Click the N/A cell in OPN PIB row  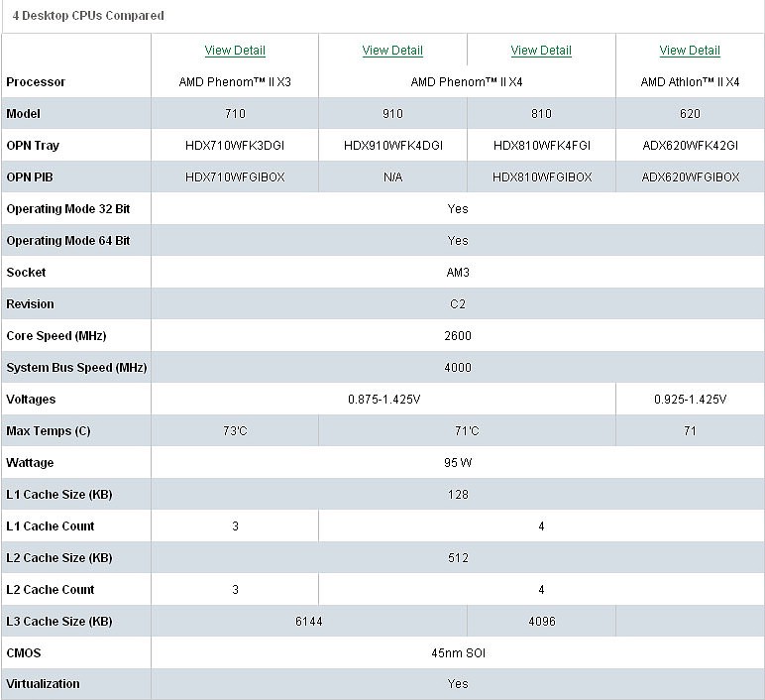pyautogui.click(x=392, y=177)
